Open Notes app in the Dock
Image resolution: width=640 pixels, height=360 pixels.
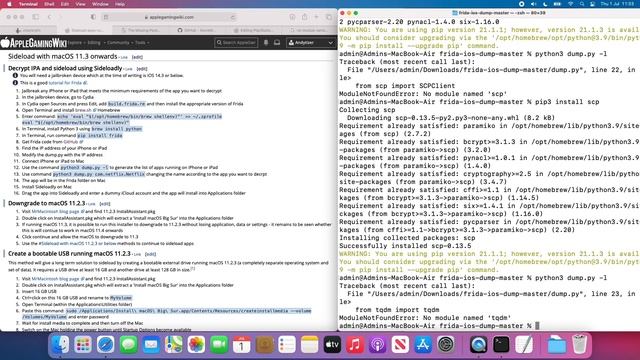pyautogui.click(x=310, y=344)
